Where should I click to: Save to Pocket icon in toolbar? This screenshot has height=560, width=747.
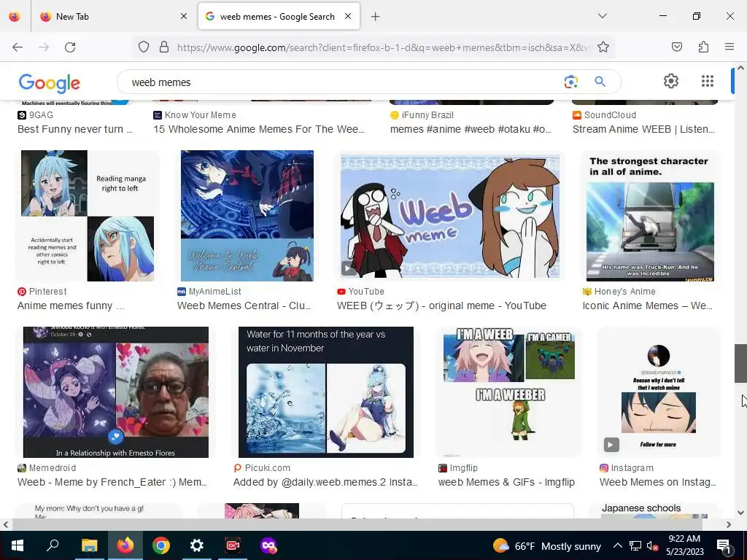(x=676, y=47)
